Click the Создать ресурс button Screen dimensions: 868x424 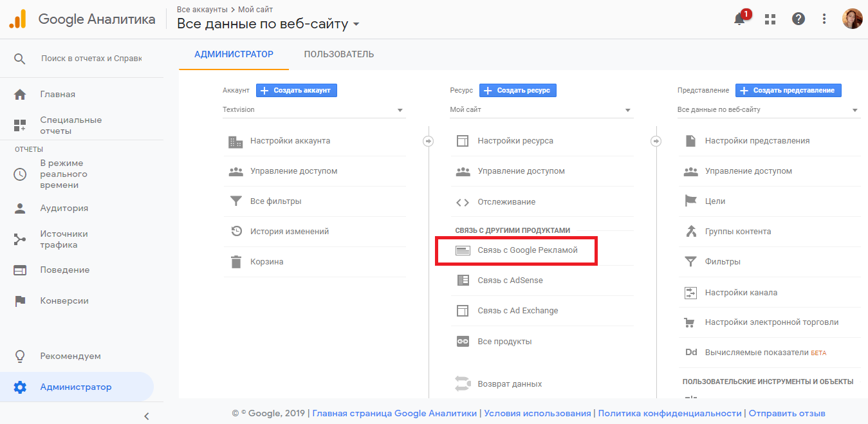(518, 91)
